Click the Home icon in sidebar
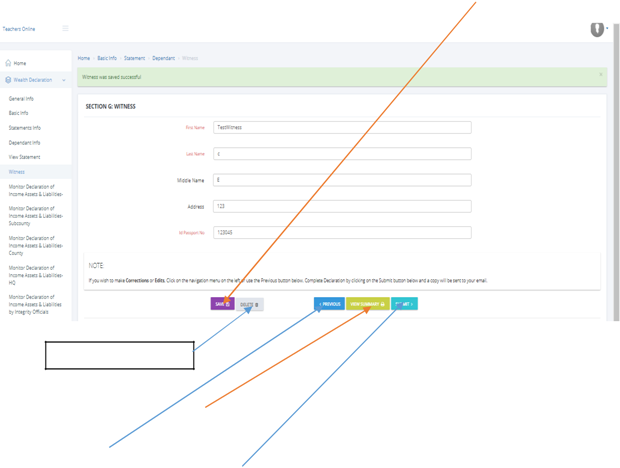 [9, 63]
